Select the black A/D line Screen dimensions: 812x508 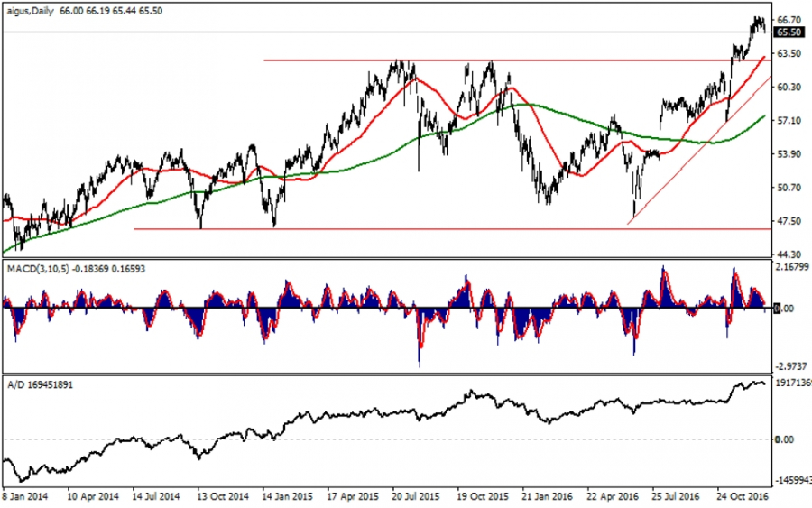point(361,415)
